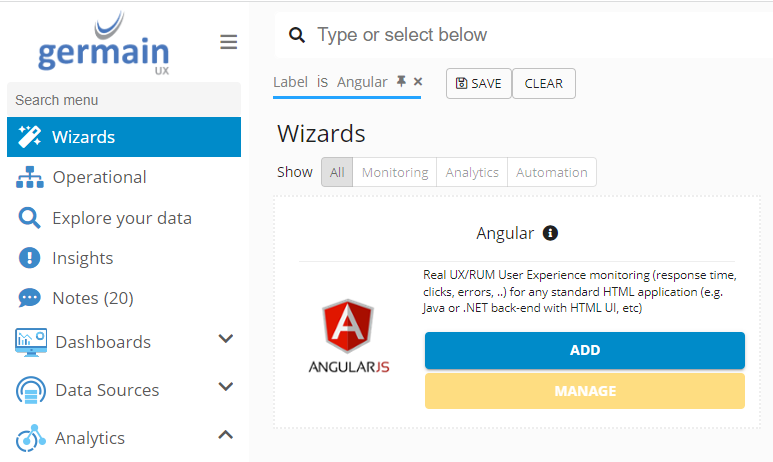Click the hamburger menu icon

[229, 42]
